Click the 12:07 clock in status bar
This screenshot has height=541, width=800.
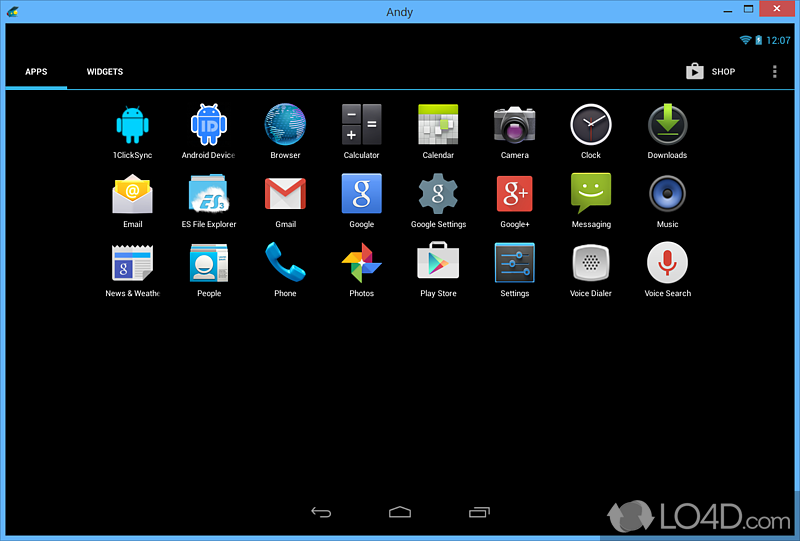pyautogui.click(x=778, y=40)
